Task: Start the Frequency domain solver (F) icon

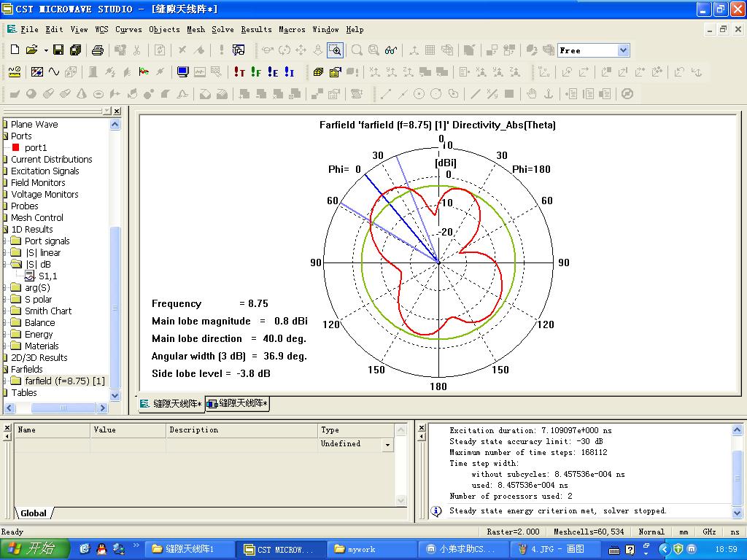Action: [x=256, y=72]
